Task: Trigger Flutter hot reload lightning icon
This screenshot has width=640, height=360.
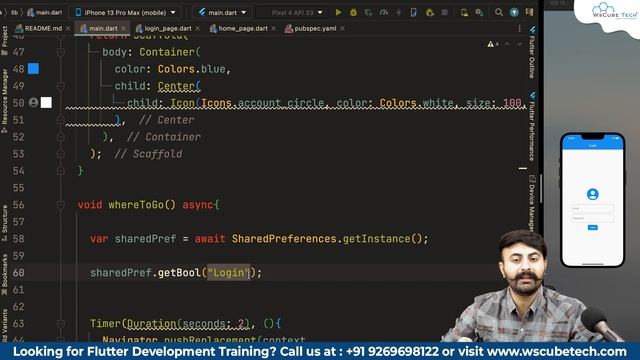Action: (x=398, y=13)
